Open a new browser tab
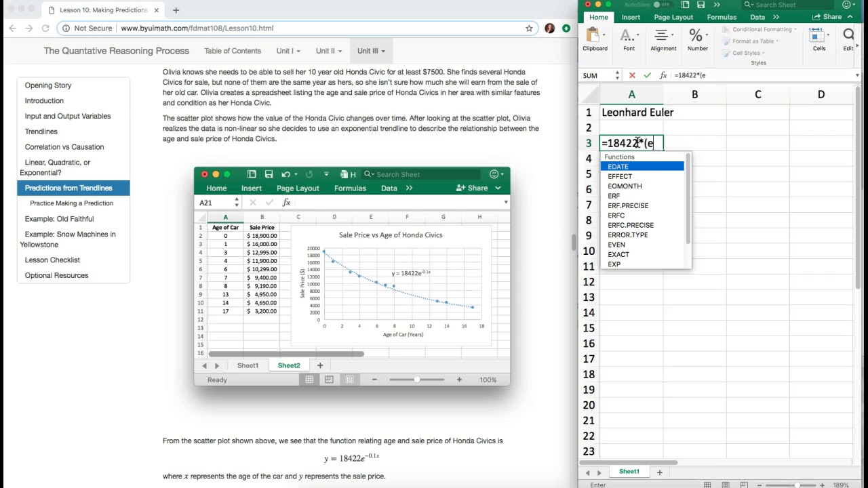This screenshot has height=488, width=868. 176,10
